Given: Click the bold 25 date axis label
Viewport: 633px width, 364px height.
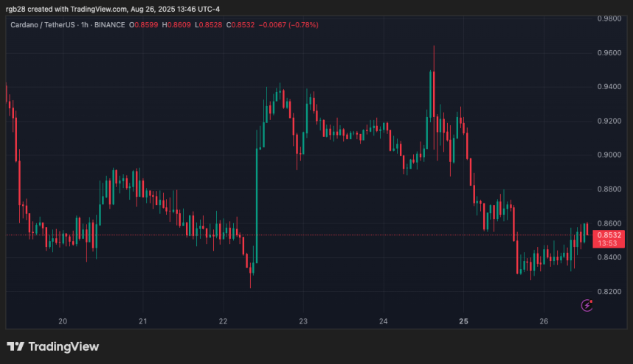Looking at the screenshot, I should (x=463, y=321).
